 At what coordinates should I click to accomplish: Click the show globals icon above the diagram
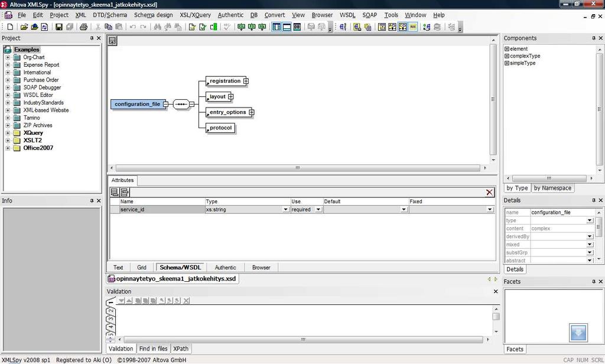click(112, 41)
